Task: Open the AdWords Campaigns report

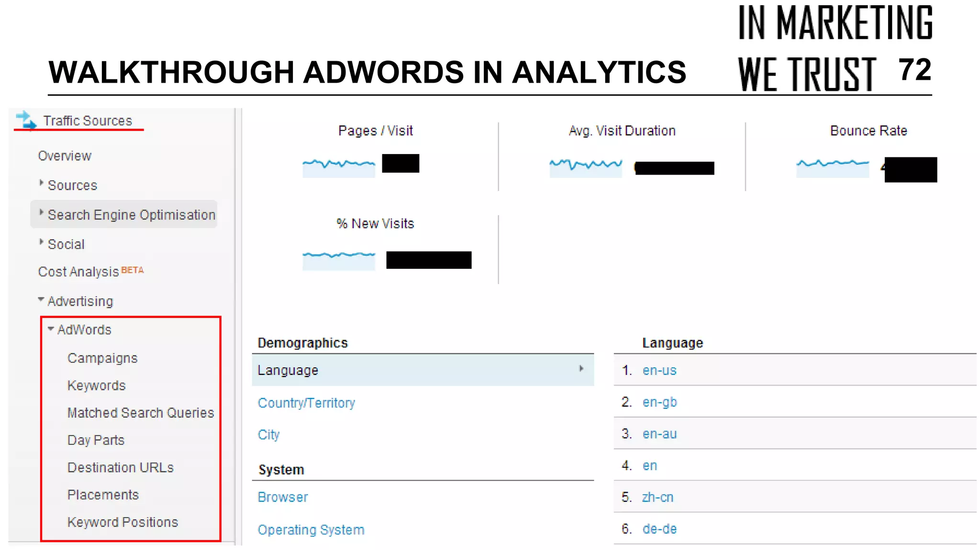Action: point(102,358)
